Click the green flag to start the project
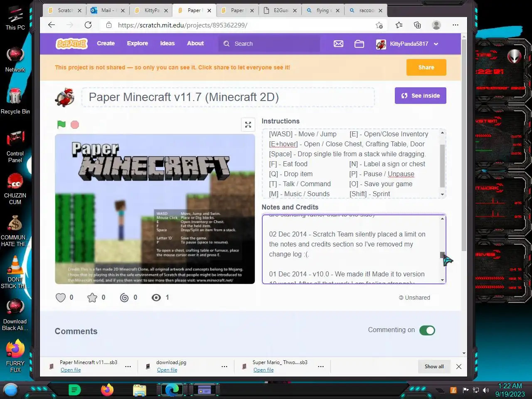 pyautogui.click(x=62, y=124)
